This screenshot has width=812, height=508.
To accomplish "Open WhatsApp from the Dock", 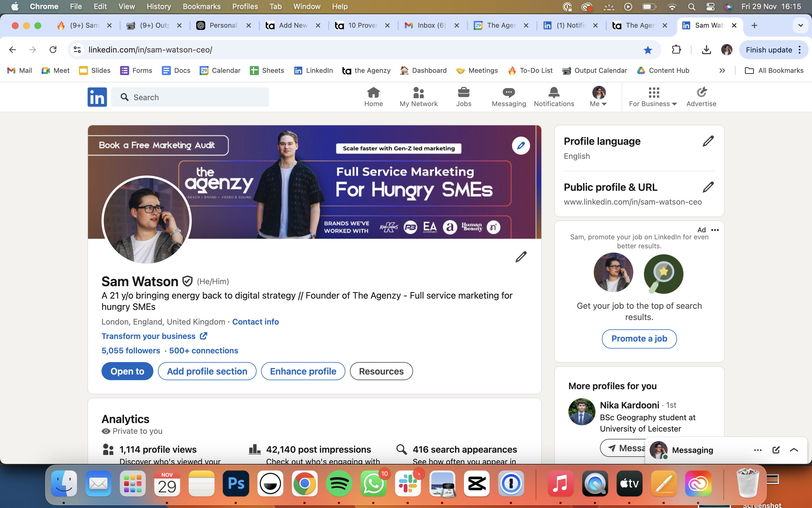I will 373,483.
